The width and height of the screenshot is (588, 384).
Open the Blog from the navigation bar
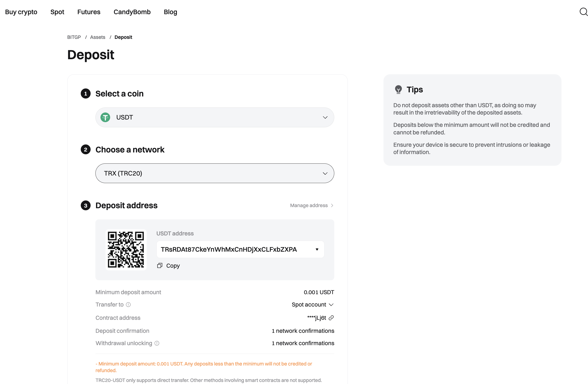pyautogui.click(x=170, y=12)
